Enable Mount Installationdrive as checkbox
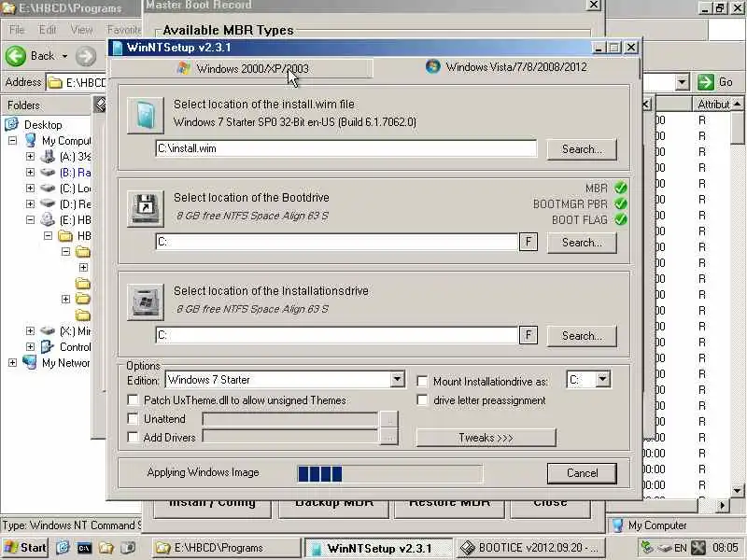Viewport: 747px width, 560px height. tap(422, 382)
